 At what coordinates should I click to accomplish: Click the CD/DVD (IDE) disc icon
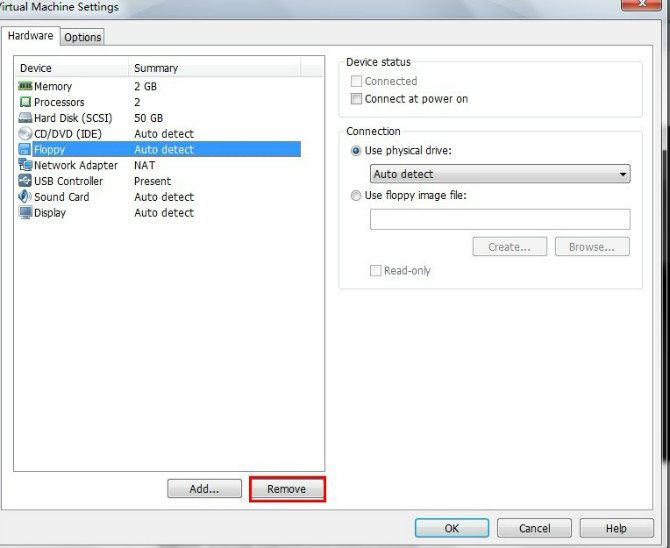pos(25,134)
